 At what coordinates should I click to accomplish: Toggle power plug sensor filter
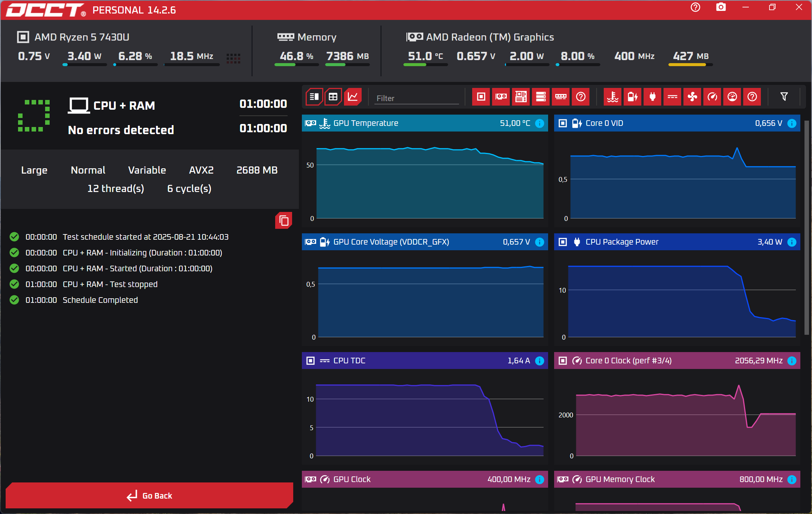pyautogui.click(x=652, y=97)
